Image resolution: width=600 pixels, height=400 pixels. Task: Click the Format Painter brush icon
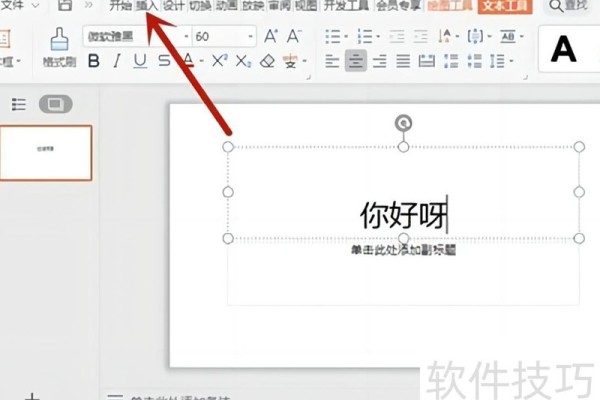[60, 39]
